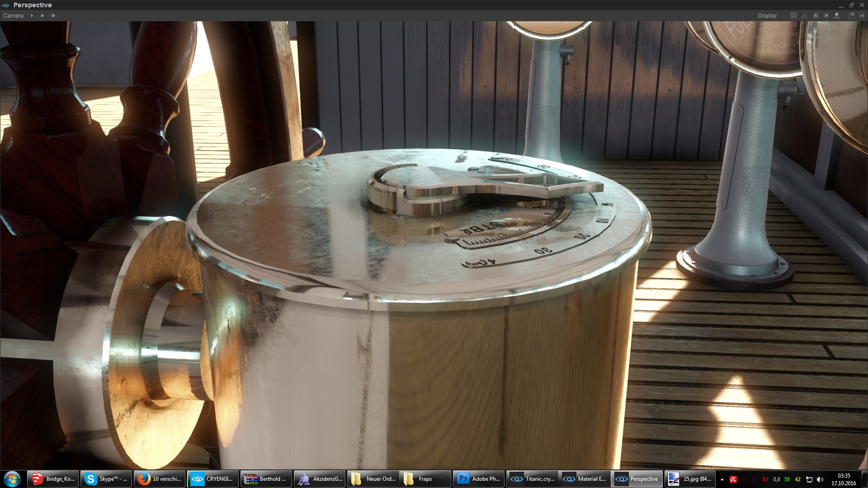
Task: Open the Camera menu in viewport header
Action: pos(13,15)
